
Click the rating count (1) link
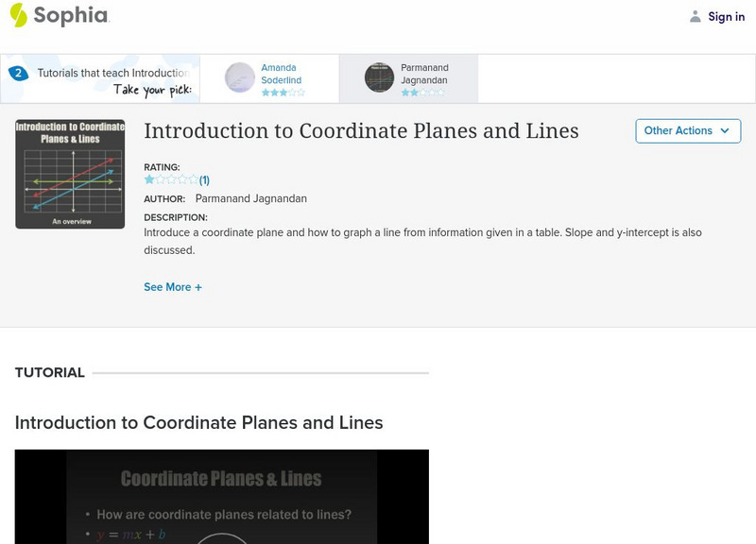(204, 180)
